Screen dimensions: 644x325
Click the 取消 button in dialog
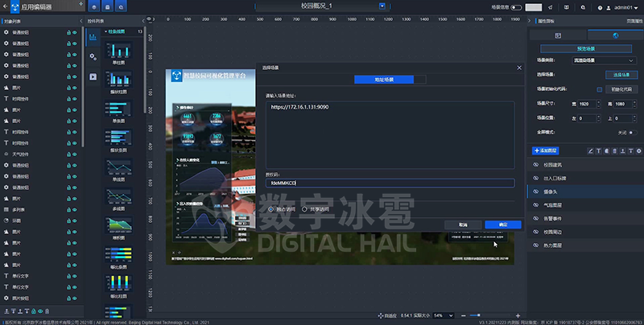[463, 224]
